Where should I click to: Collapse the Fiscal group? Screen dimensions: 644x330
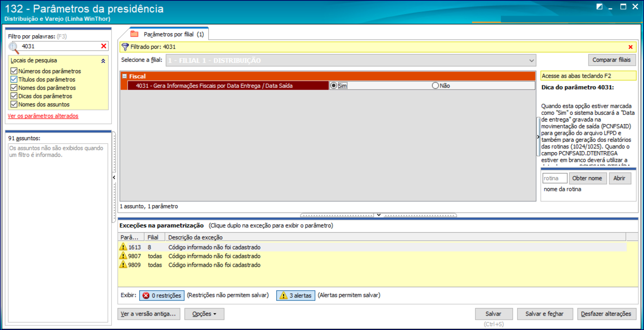[x=125, y=76]
